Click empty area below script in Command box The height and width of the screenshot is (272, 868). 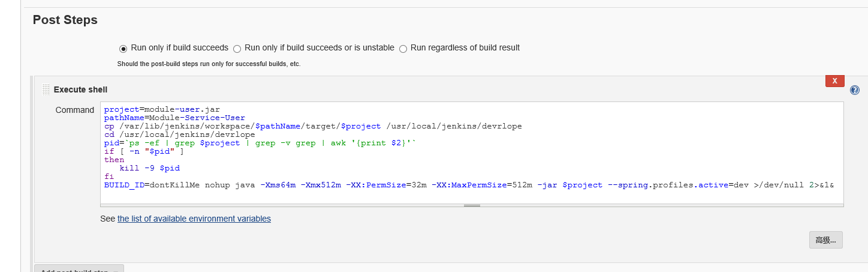472,197
